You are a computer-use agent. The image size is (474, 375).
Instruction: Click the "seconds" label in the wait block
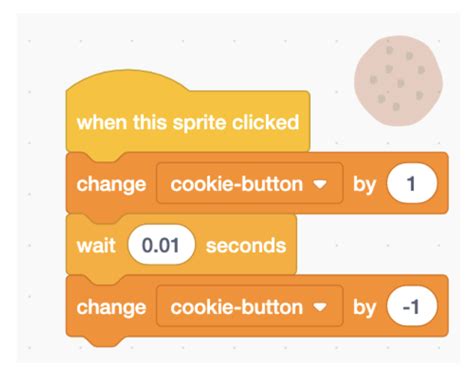click(246, 246)
